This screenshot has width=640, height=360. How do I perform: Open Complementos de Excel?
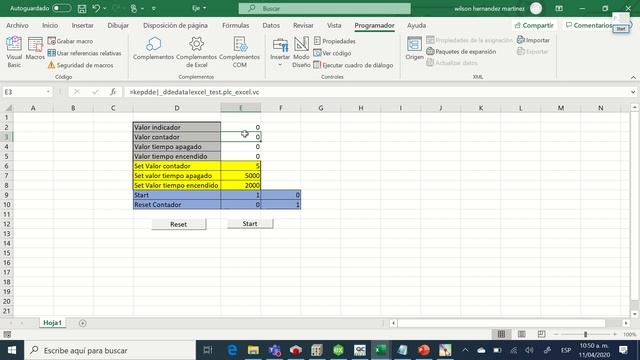coord(196,52)
